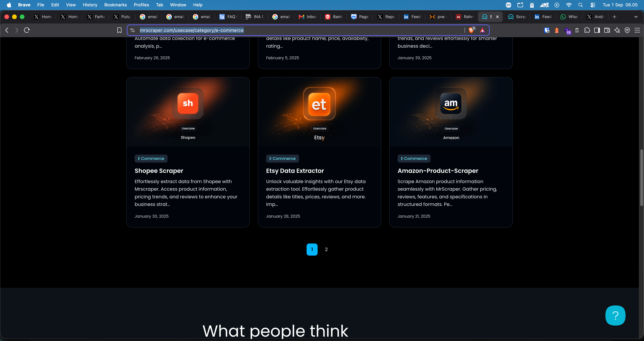Click the page vertical scrollbar thumb
This screenshot has width=644, height=341.
pos(642,178)
